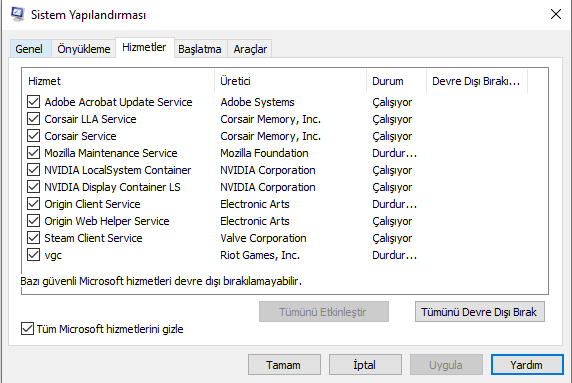572x383 pixels.
Task: Sort by the Hizmet column header
Action: (119, 81)
